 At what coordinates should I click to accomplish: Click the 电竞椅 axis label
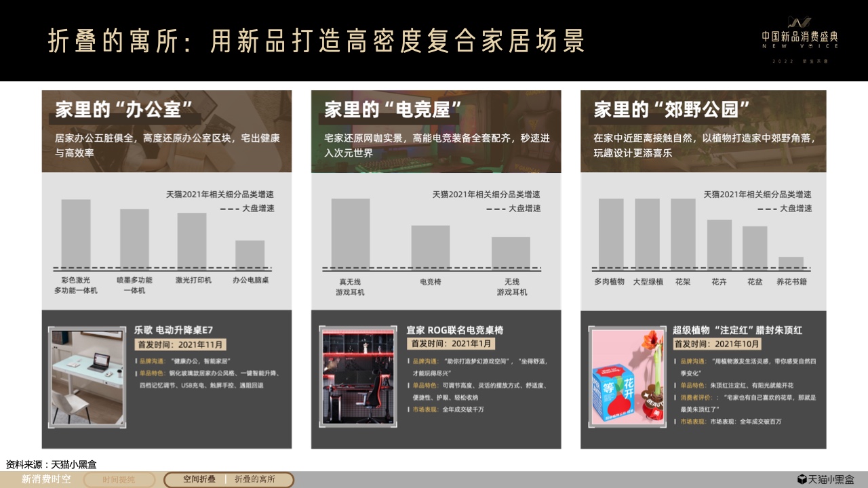tap(431, 282)
